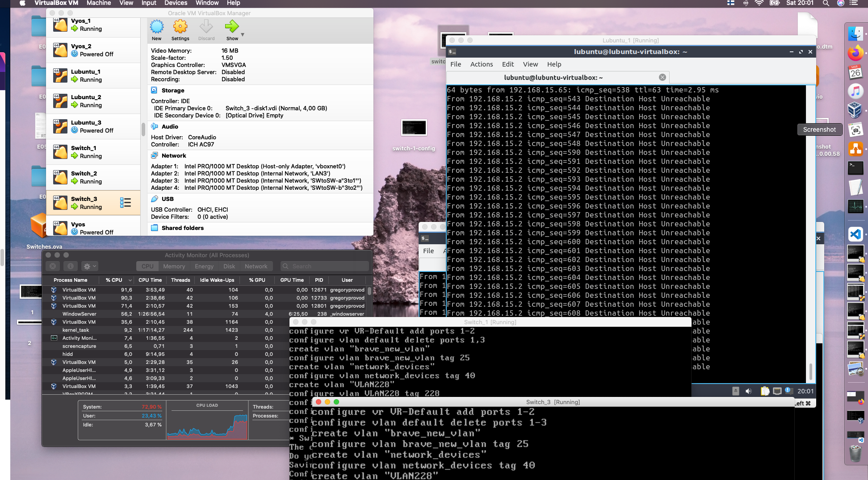Viewport: 868px width, 480px height.
Task: Select Lubuntu_3 powered-off machine
Action: (x=93, y=126)
